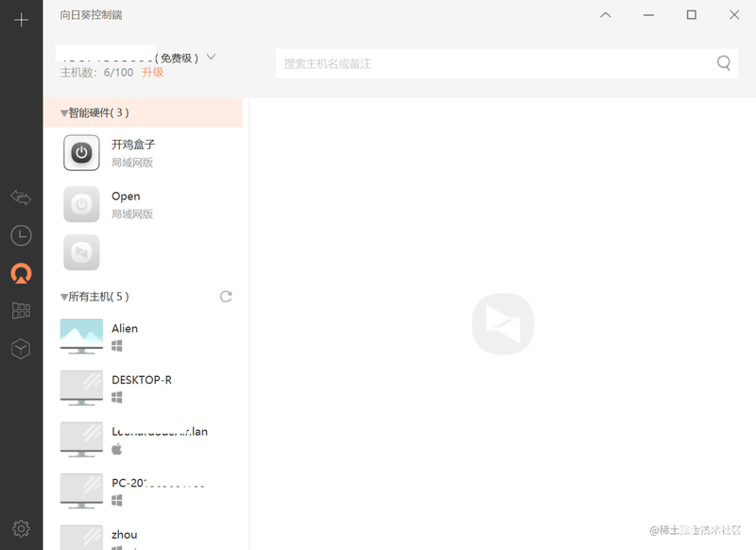The width and height of the screenshot is (756, 550).
Task: Close the Sunlogin window
Action: (x=734, y=15)
